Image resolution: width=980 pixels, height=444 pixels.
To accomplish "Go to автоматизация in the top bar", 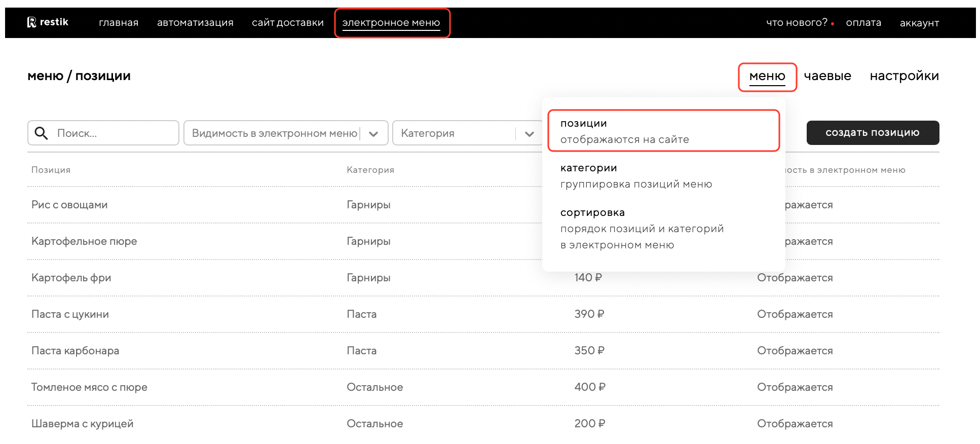I will [x=195, y=23].
